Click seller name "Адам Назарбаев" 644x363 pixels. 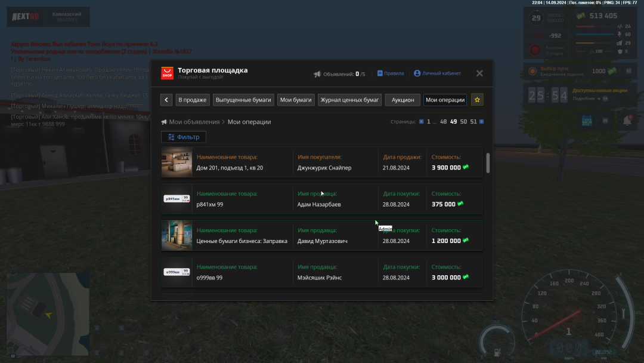click(319, 204)
